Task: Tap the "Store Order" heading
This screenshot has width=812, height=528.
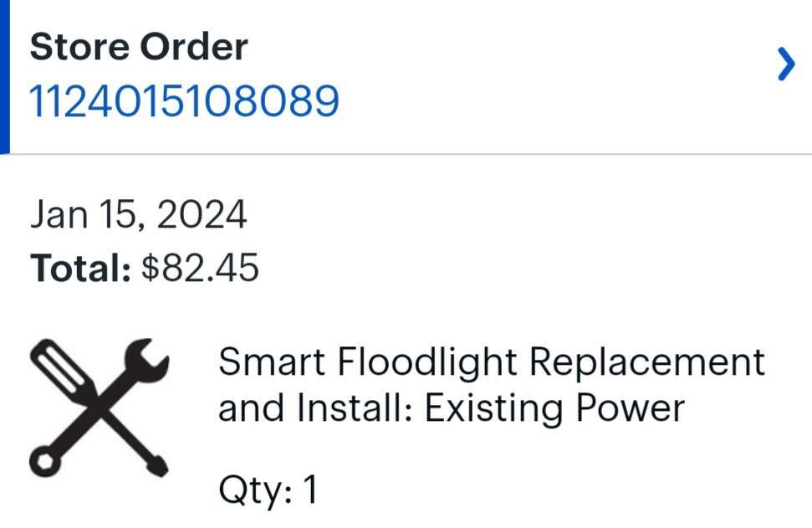Action: (139, 47)
